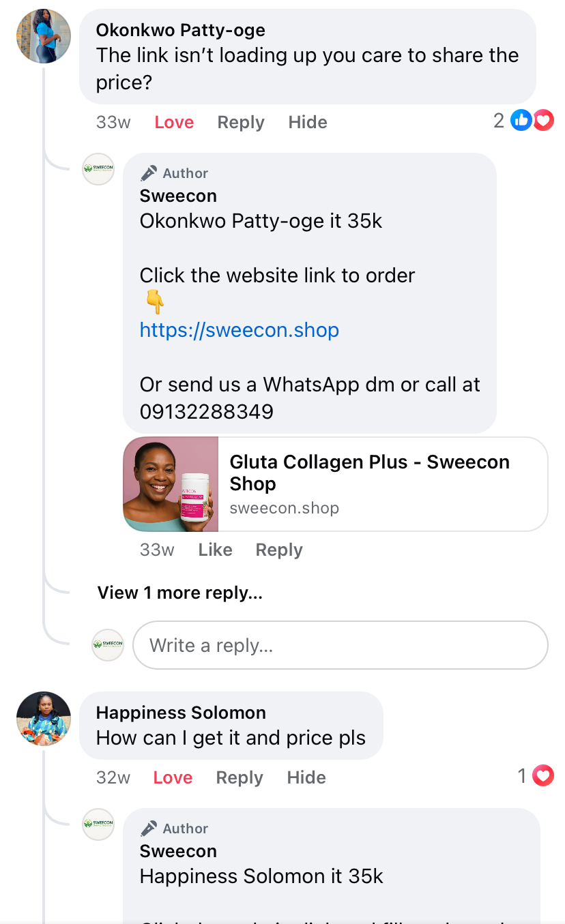
Task: Click the Author badge pen icon on Sweecon's reply
Action: pos(149,173)
